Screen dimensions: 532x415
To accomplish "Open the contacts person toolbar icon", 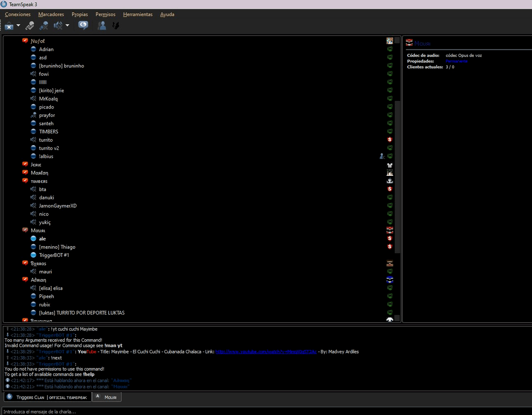I will coord(102,26).
